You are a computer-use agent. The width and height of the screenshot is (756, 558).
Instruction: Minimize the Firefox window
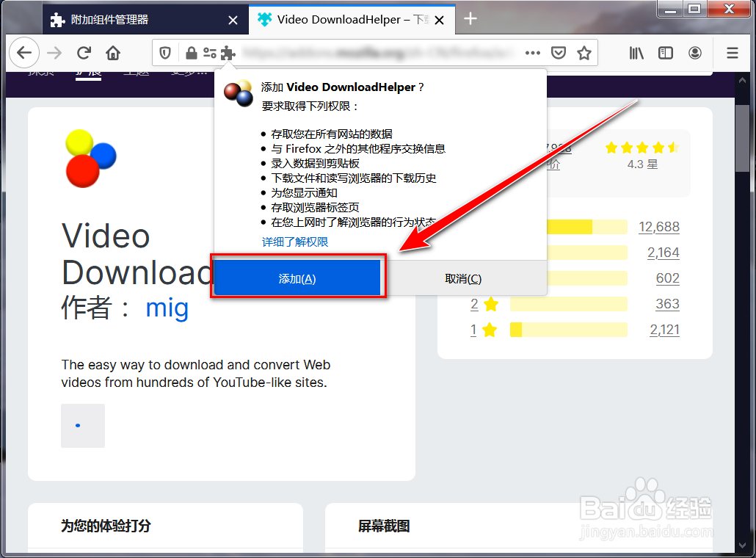click(x=670, y=9)
